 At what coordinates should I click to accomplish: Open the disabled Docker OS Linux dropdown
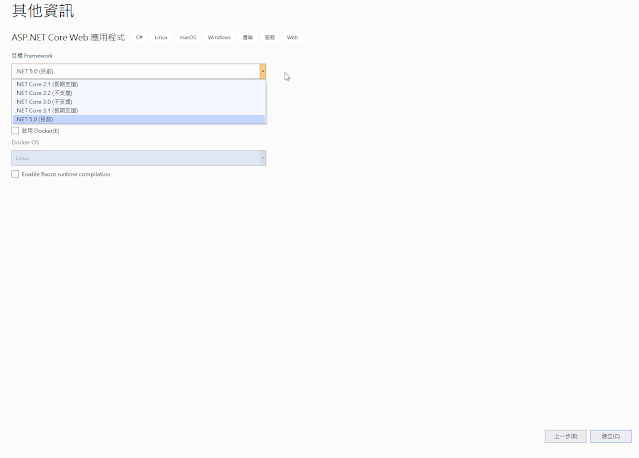[x=139, y=158]
